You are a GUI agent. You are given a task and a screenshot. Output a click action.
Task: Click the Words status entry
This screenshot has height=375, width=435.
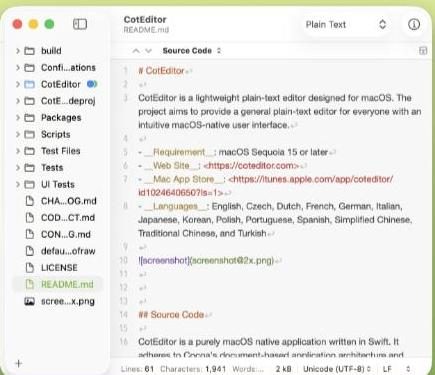pyautogui.click(x=248, y=369)
